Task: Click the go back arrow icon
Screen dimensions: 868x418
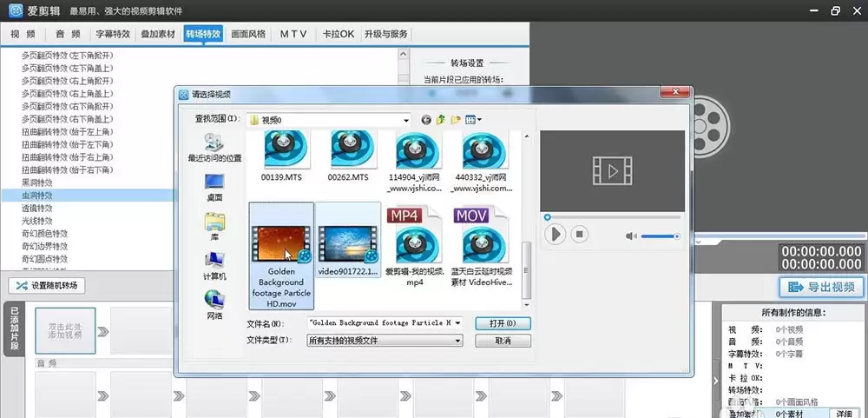Action: [425, 120]
